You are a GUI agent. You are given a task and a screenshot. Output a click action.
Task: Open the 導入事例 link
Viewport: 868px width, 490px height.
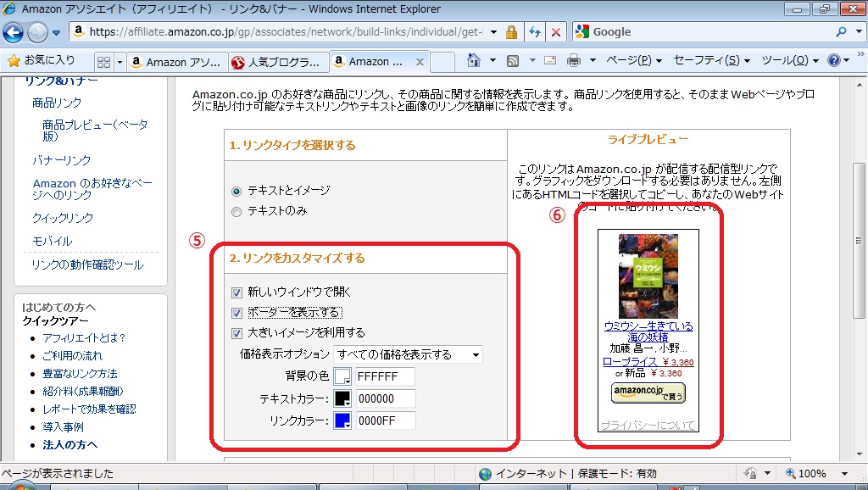(x=63, y=427)
